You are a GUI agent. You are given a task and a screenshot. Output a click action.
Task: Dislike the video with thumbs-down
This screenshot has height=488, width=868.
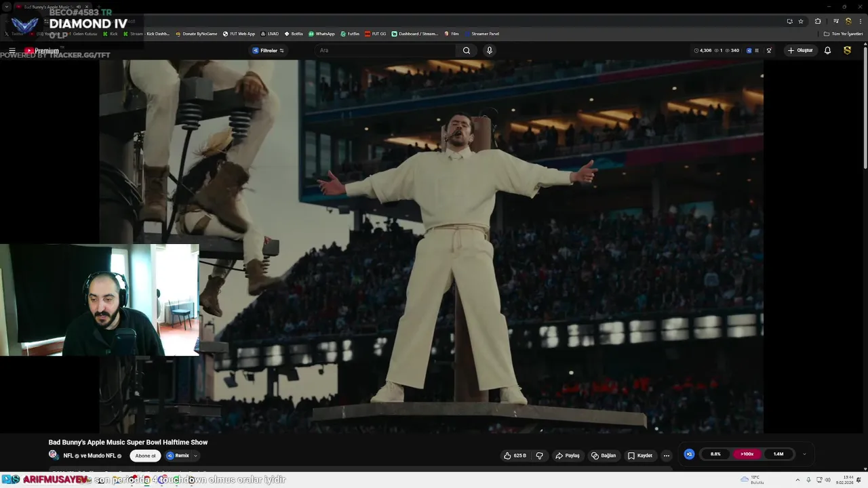tap(540, 455)
